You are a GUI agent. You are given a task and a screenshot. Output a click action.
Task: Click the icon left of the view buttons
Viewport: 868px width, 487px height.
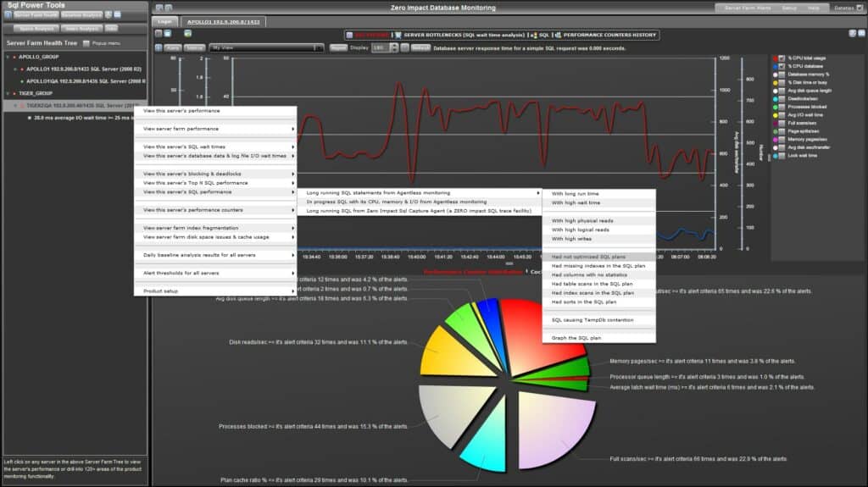click(159, 48)
